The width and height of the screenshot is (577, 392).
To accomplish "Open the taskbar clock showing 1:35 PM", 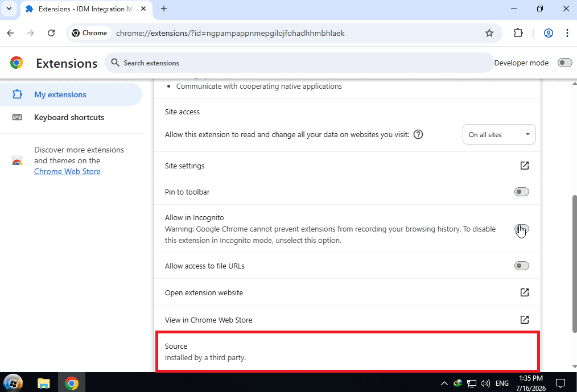I will 531,383.
